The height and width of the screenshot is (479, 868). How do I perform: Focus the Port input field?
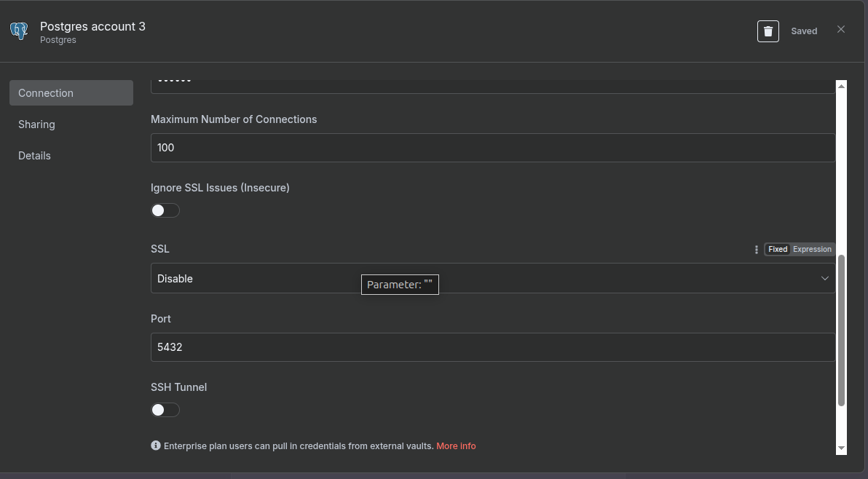[493, 347]
